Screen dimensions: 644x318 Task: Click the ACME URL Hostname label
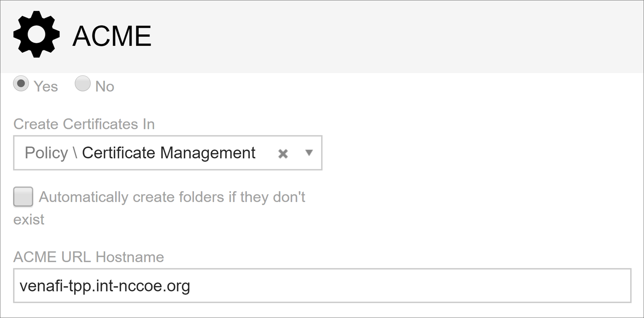click(x=89, y=257)
